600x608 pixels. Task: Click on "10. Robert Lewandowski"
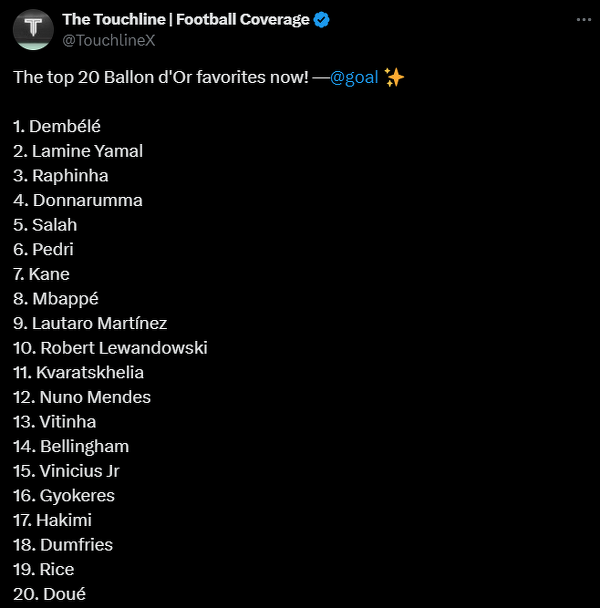point(110,348)
